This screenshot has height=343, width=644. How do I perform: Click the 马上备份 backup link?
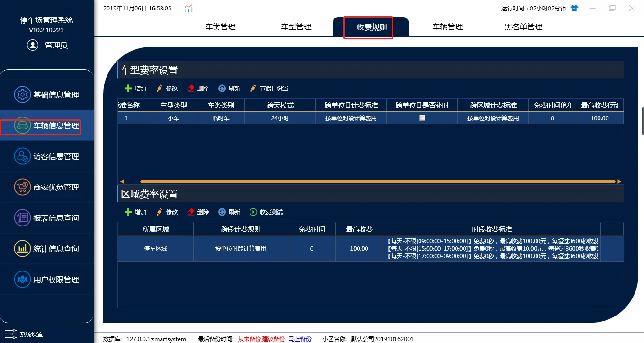(300, 339)
